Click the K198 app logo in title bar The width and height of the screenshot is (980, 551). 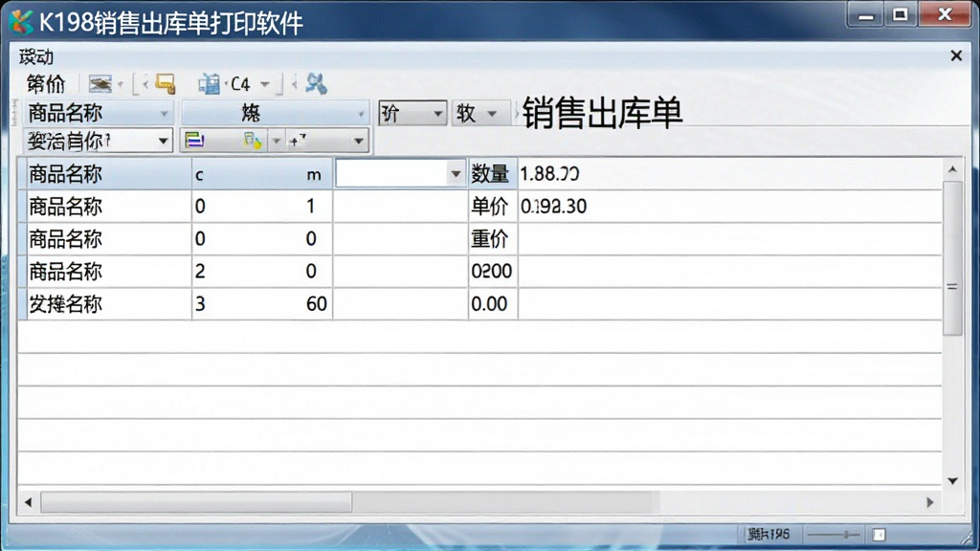[x=21, y=23]
